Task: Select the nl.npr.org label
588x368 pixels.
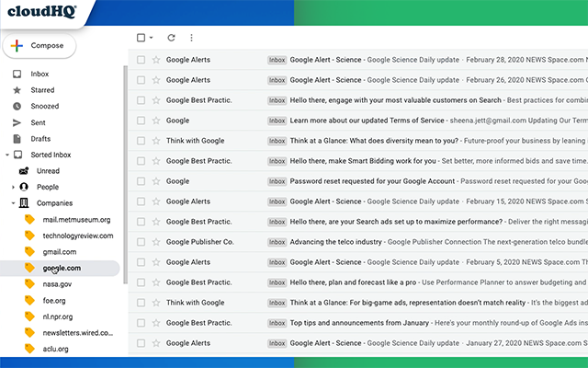Action: pyautogui.click(x=57, y=316)
